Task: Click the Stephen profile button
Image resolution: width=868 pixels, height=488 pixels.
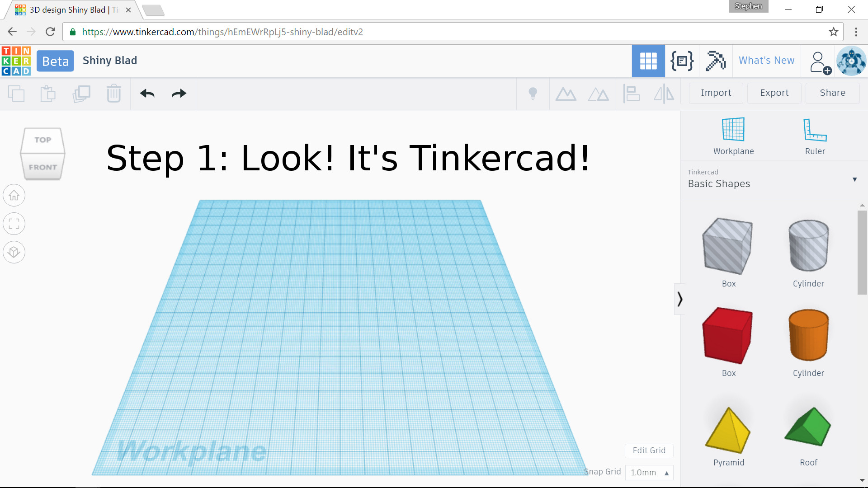Action: (748, 6)
